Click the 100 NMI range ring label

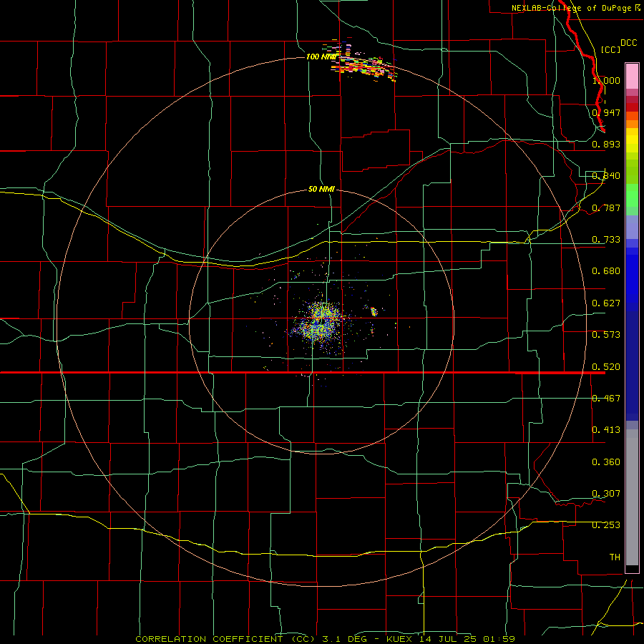[x=321, y=57]
